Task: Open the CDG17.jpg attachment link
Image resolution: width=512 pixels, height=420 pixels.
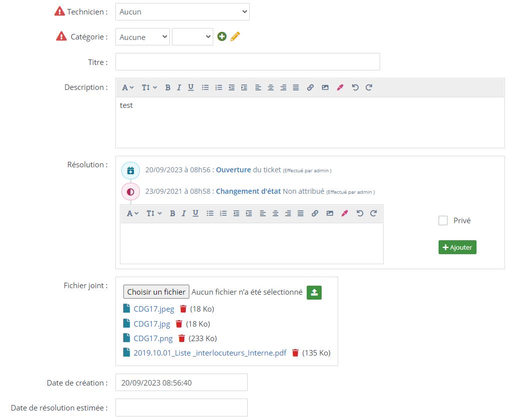Action: coord(152,324)
